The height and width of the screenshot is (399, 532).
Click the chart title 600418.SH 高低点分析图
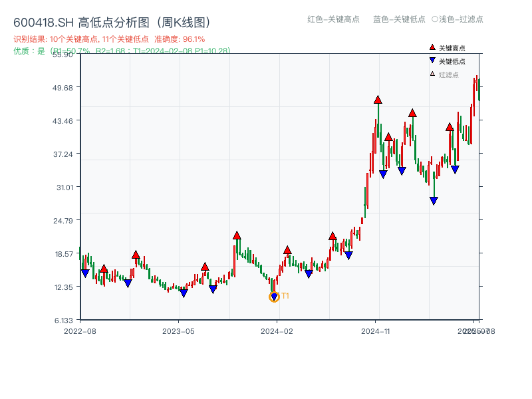click(x=112, y=23)
